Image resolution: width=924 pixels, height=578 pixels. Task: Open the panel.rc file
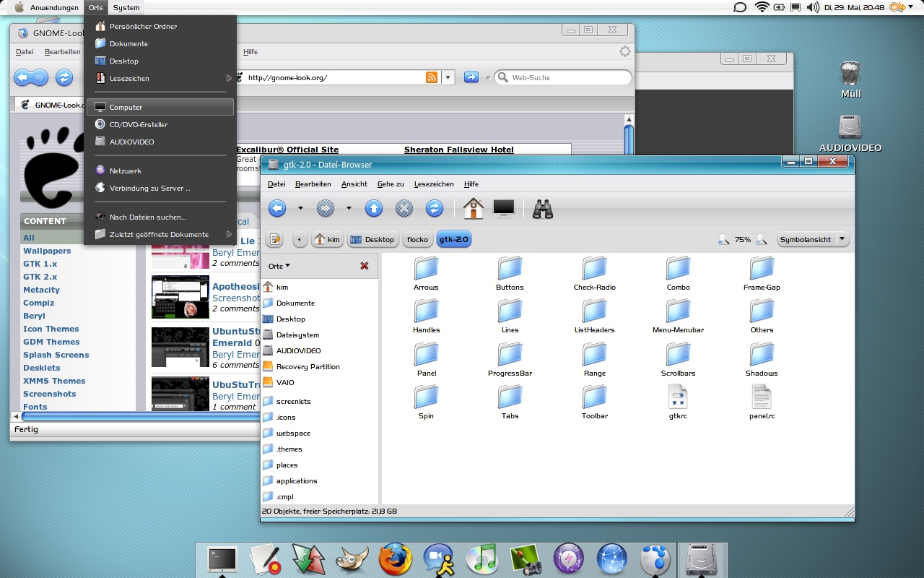(762, 402)
